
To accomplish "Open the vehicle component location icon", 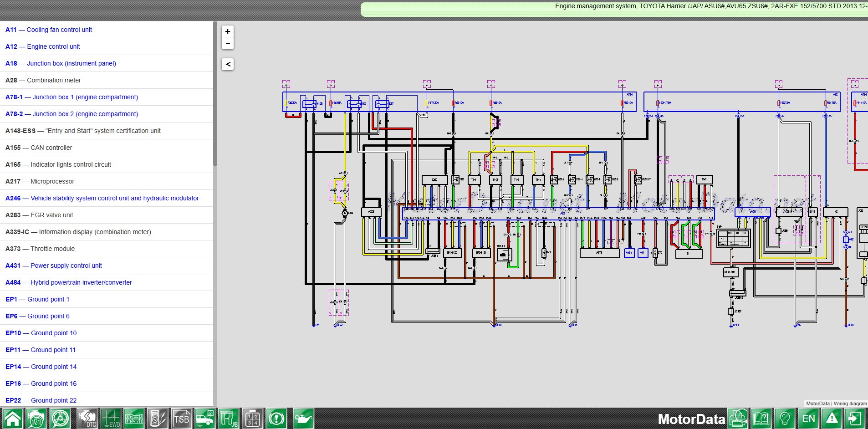I will click(x=205, y=419).
